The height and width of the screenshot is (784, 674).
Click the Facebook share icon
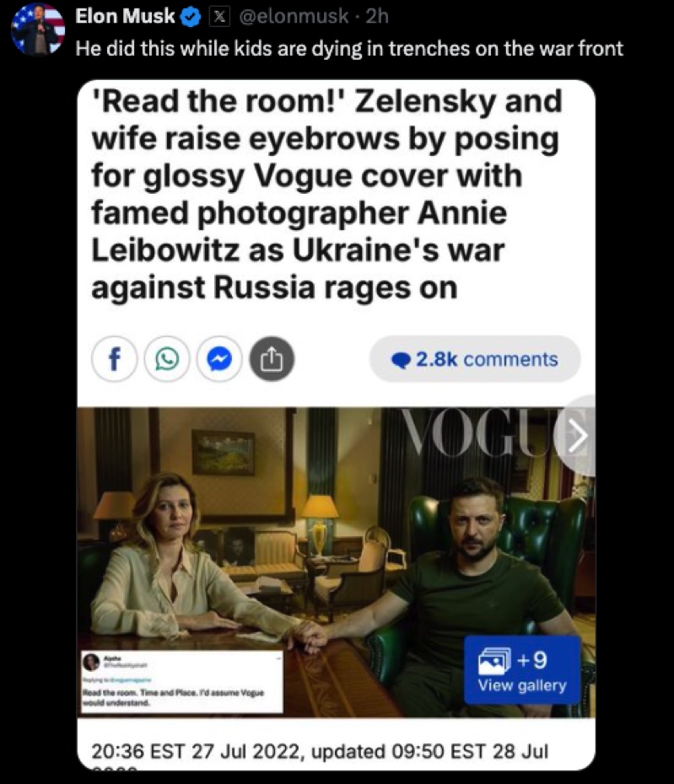coord(115,359)
